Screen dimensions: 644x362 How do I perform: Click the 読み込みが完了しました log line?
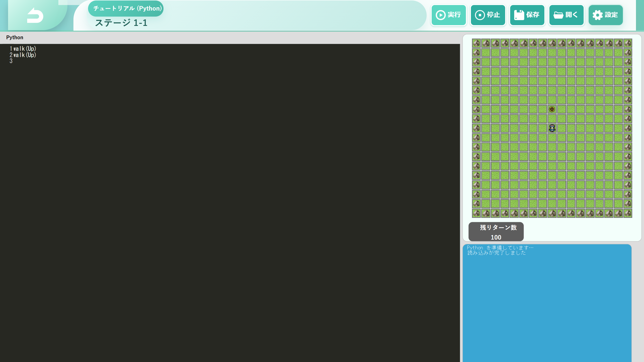coord(497,253)
